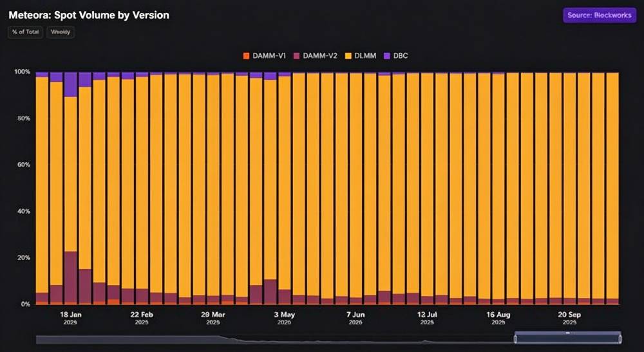Viewport: 644px width, 352px height.
Task: Click the 18 Jan axis label
Action: (x=71, y=318)
